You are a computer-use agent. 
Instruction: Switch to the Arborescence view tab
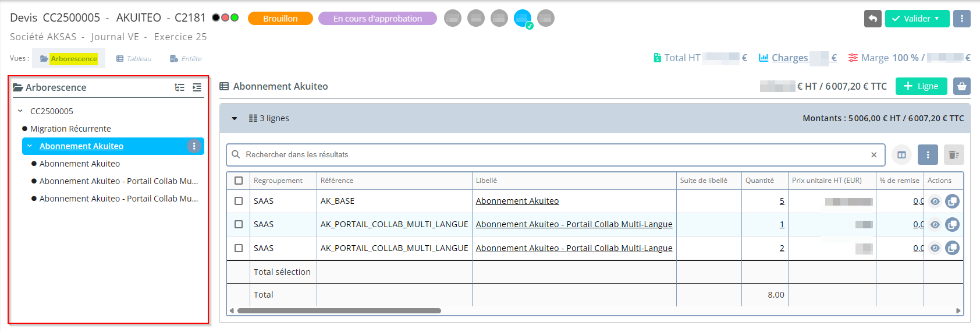click(x=69, y=58)
